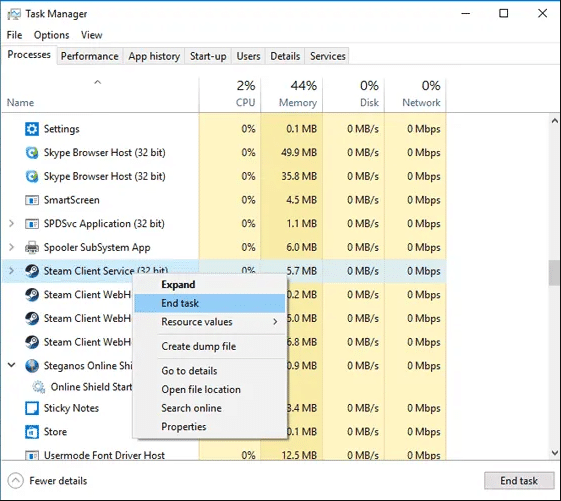Select the Processes tab

[x=29, y=55]
